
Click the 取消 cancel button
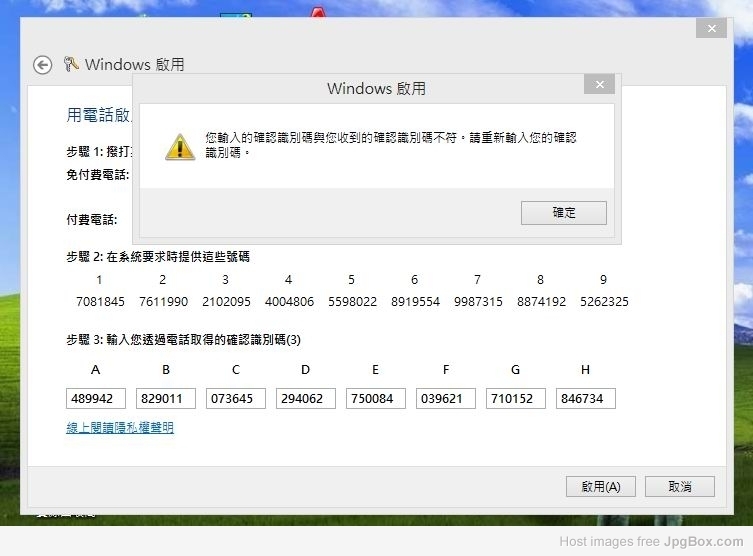(680, 486)
